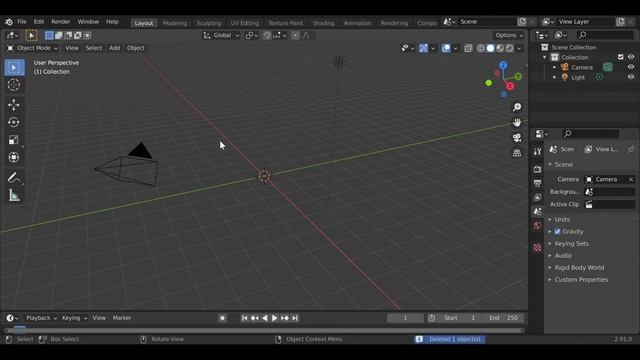Click the Blender logo menu icon
The height and width of the screenshot is (360, 640).
9,22
